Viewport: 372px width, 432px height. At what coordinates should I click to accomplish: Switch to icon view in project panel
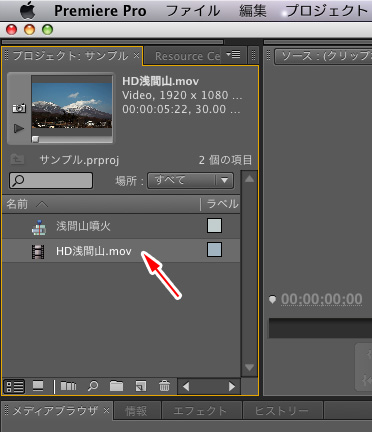pos(38,387)
